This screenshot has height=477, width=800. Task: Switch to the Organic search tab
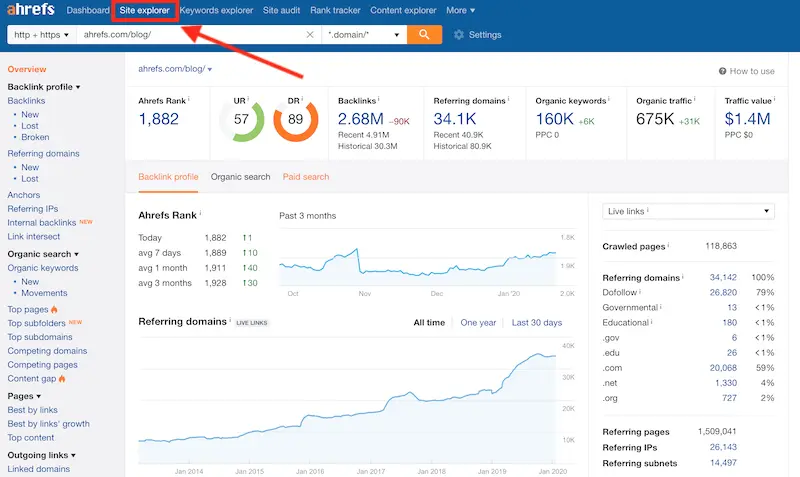(240, 177)
